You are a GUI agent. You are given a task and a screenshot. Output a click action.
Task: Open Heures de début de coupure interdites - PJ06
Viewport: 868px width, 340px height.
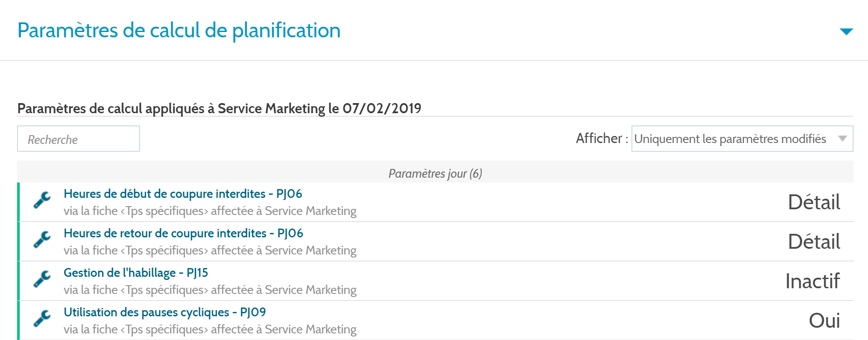tap(183, 193)
